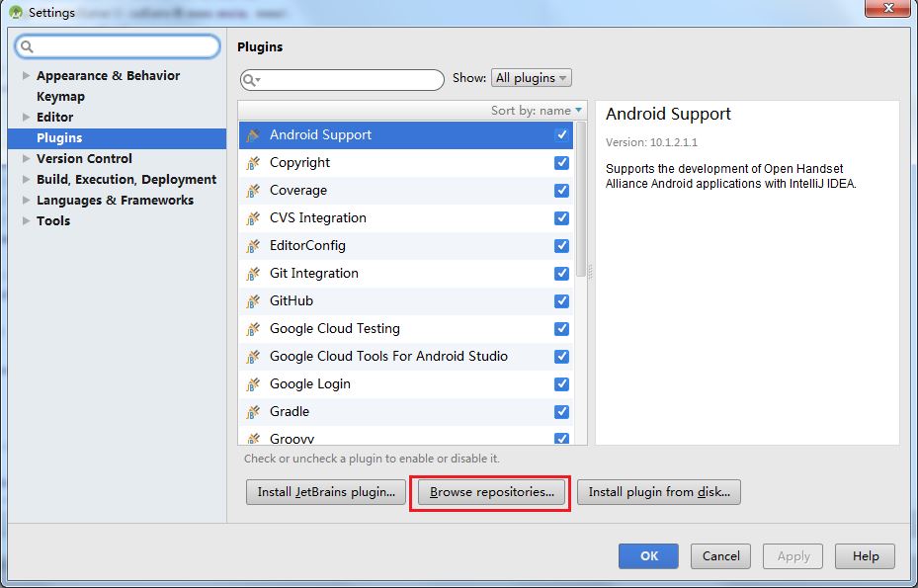This screenshot has height=588, width=918.
Task: Select the Tools settings category
Action: click(53, 220)
